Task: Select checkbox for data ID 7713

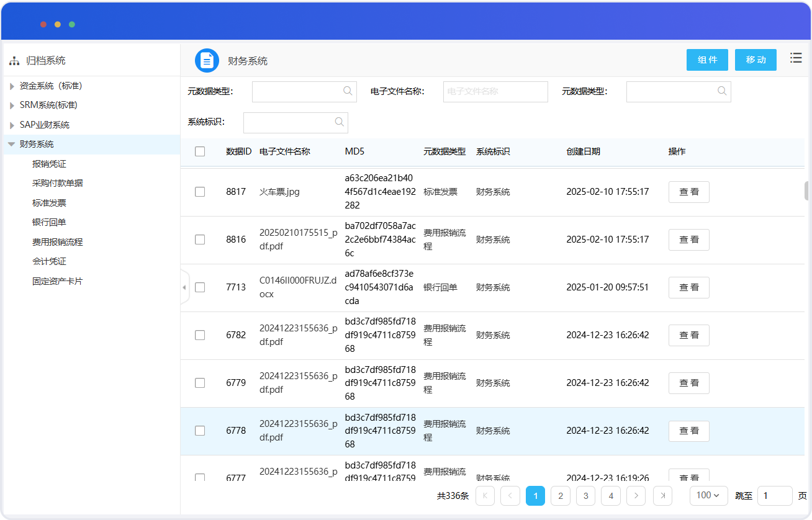Action: coord(200,287)
